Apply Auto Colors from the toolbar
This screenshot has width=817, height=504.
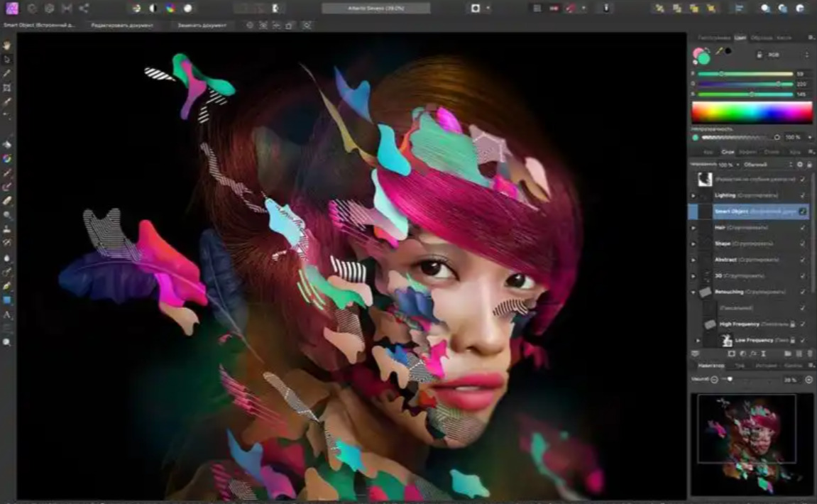170,9
